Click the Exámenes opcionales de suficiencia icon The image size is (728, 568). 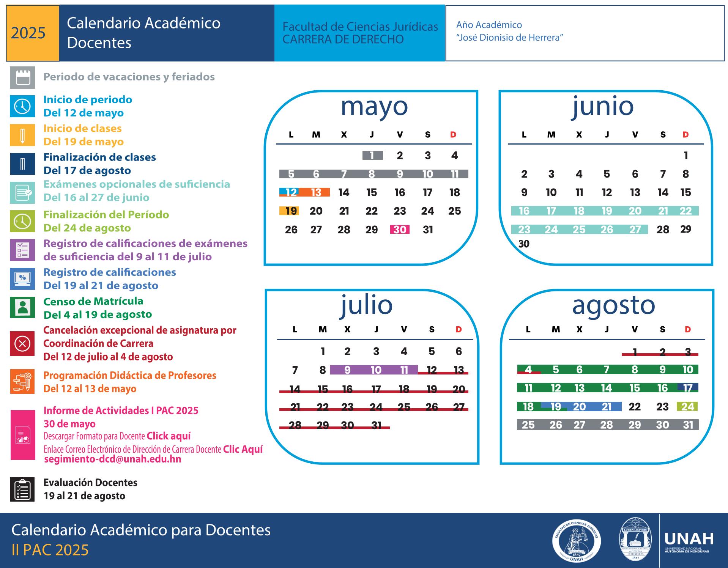pos(22,192)
